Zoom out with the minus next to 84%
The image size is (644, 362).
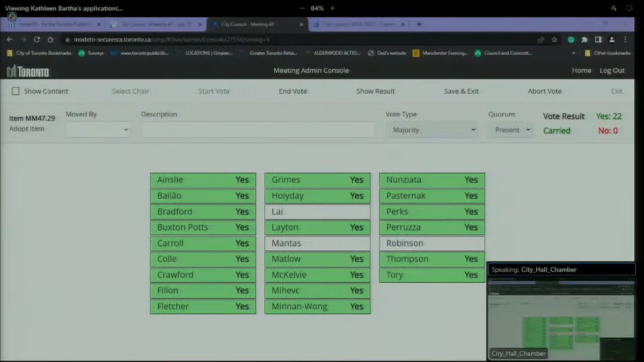(x=302, y=9)
